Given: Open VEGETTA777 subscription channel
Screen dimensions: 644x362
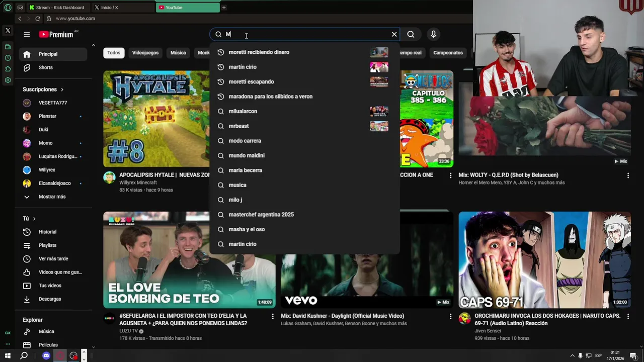Looking at the screenshot, I should [53, 103].
